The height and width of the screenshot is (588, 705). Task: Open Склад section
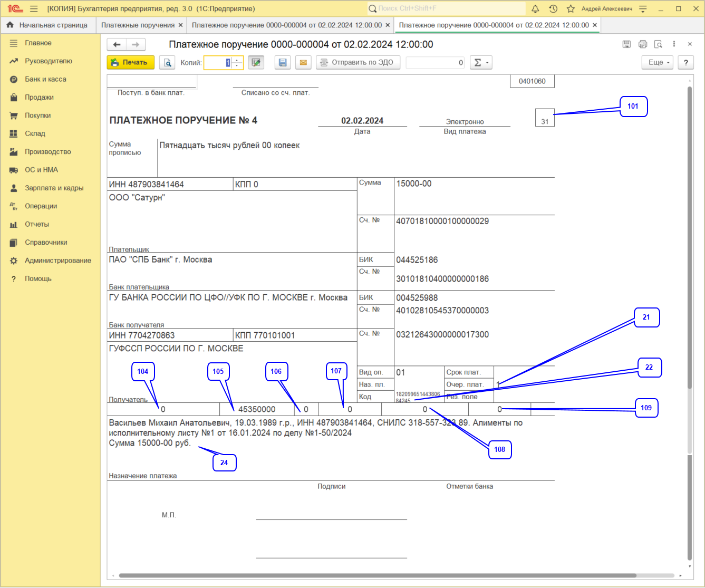pos(50,133)
